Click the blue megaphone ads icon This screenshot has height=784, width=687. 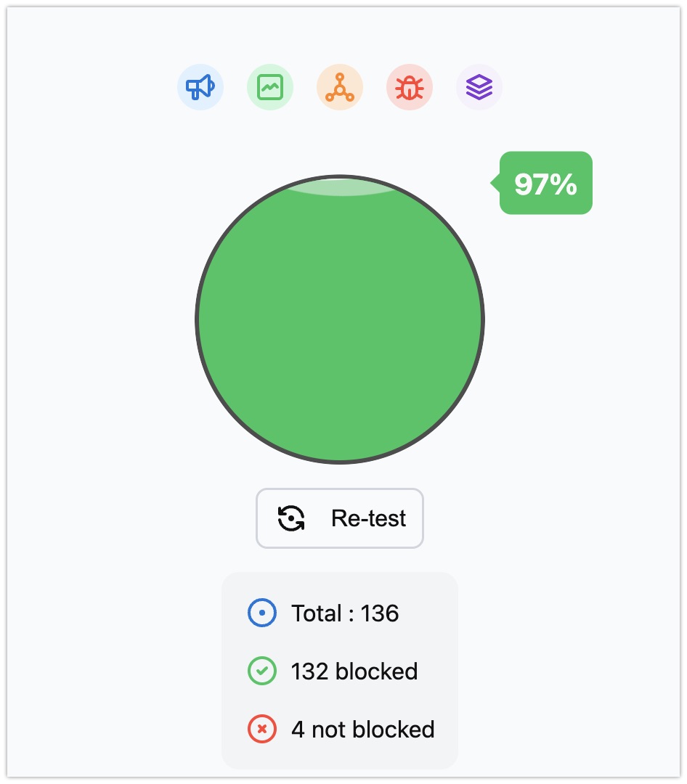(200, 87)
